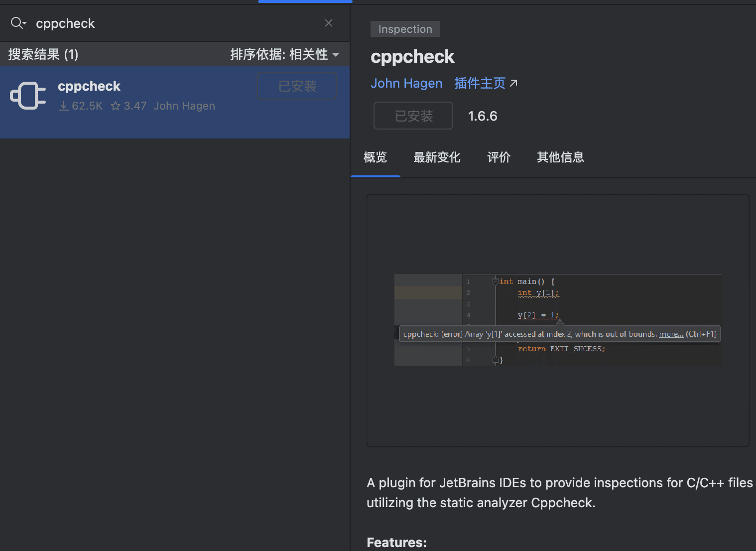Click the plugin code screenshot preview
Image resolution: width=756 pixels, height=551 pixels.
[558, 320]
